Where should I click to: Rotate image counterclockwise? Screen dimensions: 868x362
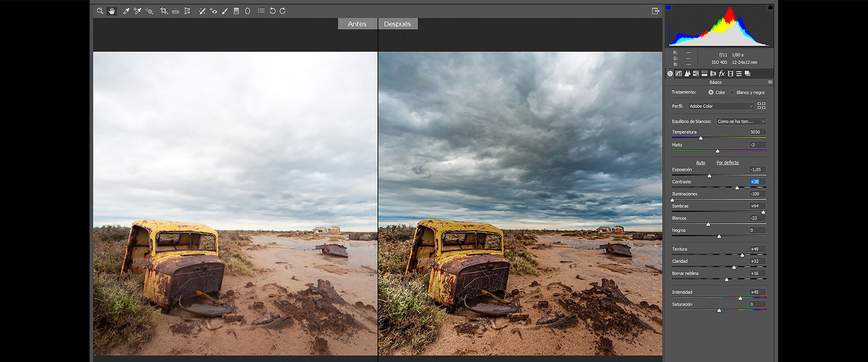[x=273, y=11]
